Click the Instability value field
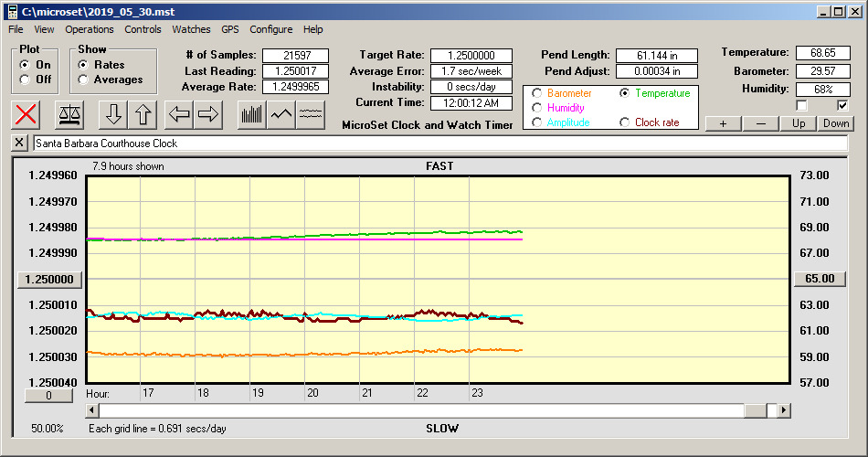Screen dimensions: 868x457 click(471, 87)
